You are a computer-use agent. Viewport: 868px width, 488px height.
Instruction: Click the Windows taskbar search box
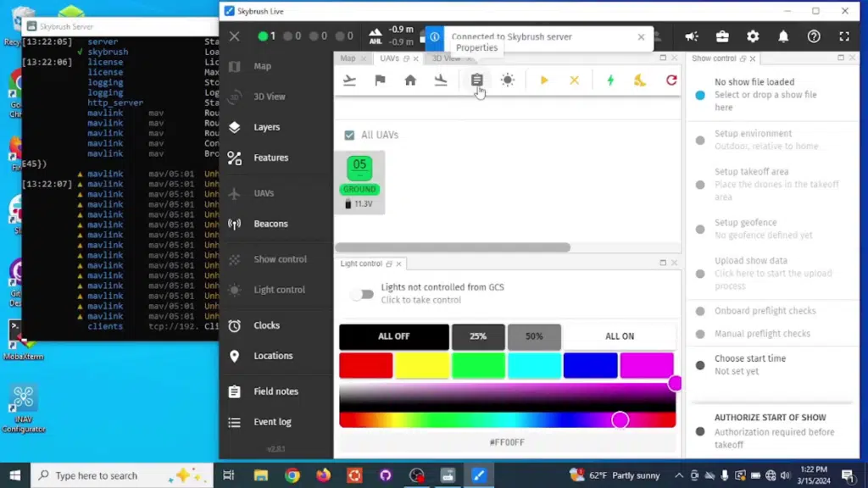[122, 475]
